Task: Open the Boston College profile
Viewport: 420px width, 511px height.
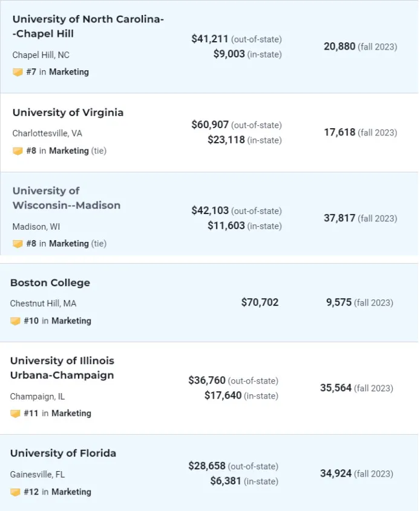Action: tap(50, 283)
